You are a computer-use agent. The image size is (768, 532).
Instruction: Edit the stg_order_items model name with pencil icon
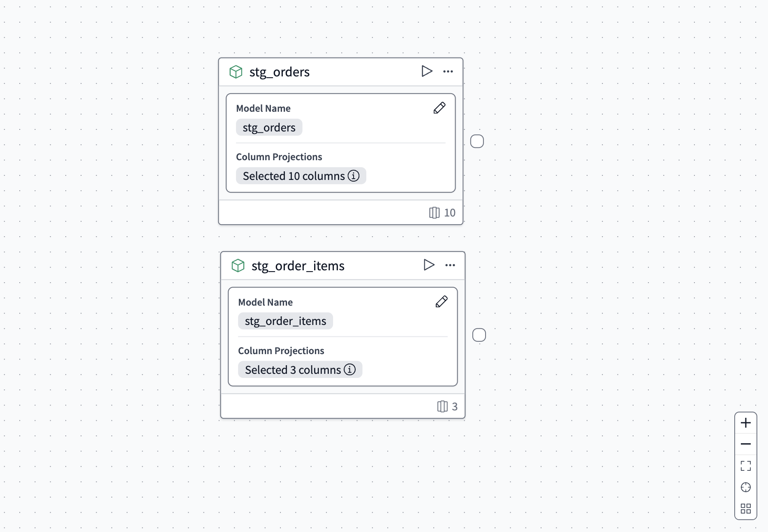441,301
